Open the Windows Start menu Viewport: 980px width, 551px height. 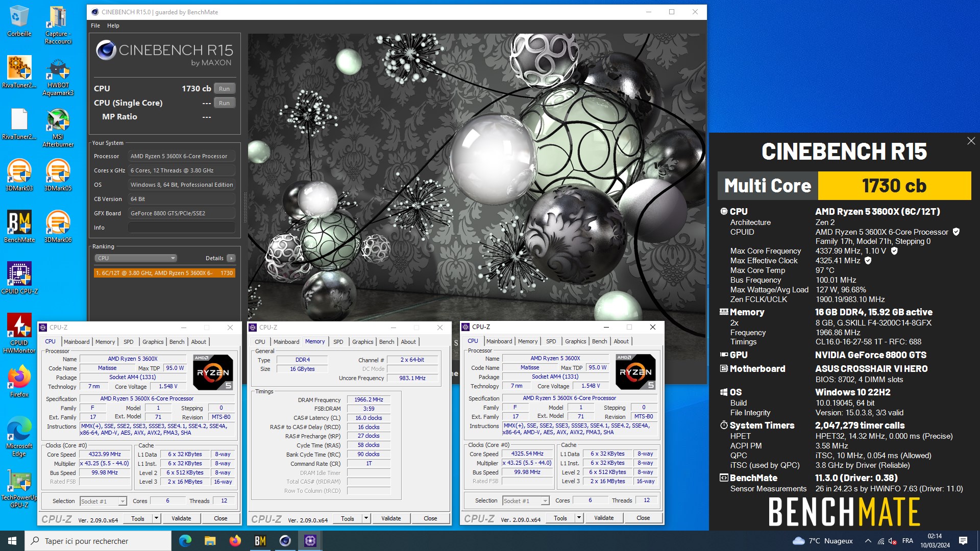point(12,541)
